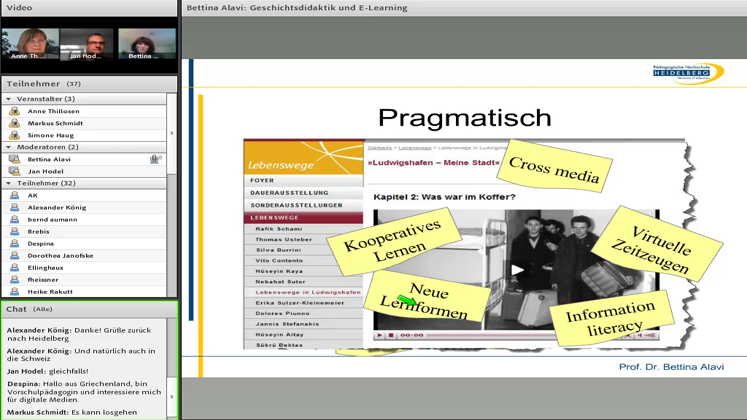Collapse the Moderatoren group arrow
This screenshot has width=747, height=420.
click(9, 147)
